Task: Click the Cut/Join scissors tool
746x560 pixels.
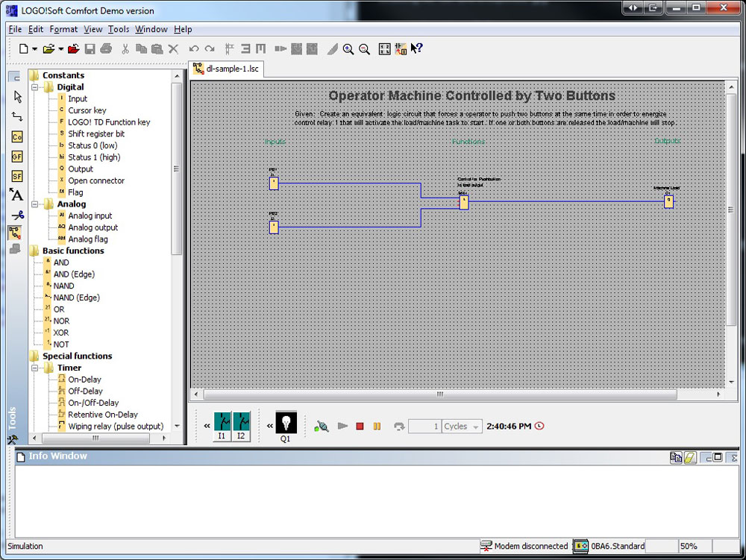Action: point(17,215)
